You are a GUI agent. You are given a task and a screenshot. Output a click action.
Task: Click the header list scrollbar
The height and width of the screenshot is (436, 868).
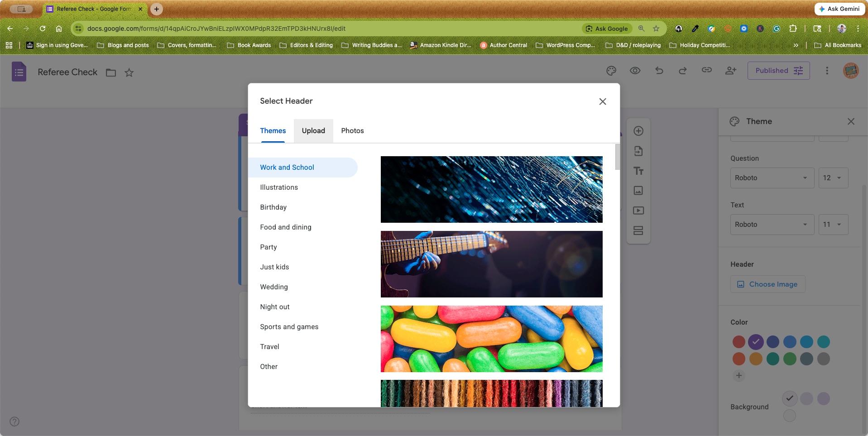(x=617, y=157)
